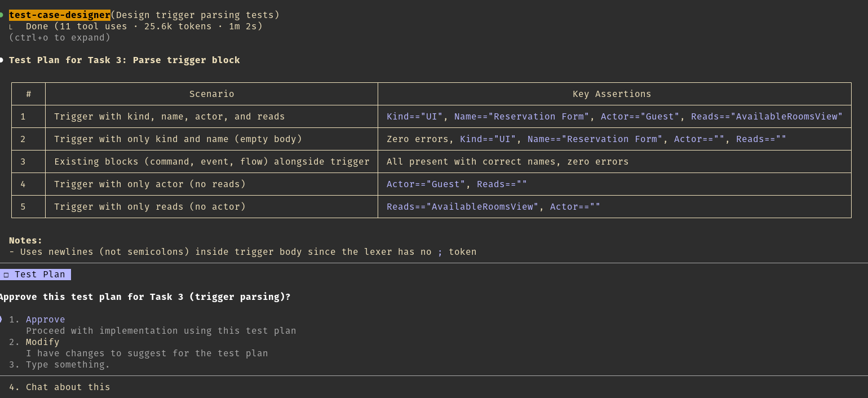
Task: Open the Test Plan tab label
Action: (39, 275)
